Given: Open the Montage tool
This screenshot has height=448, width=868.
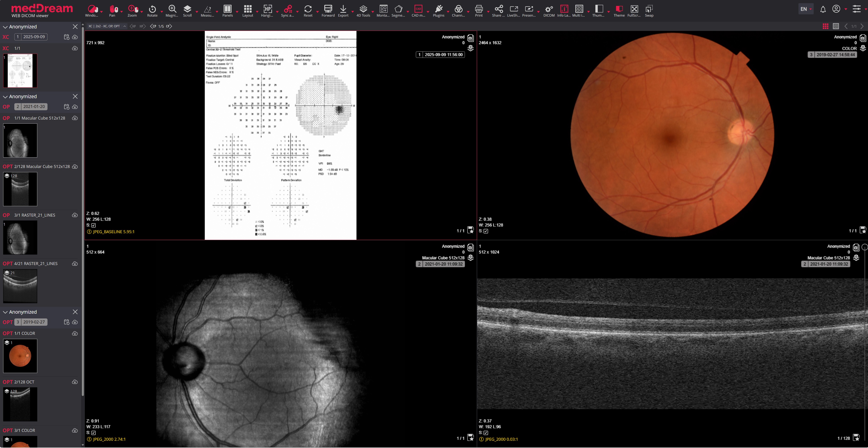Looking at the screenshot, I should [x=383, y=11].
